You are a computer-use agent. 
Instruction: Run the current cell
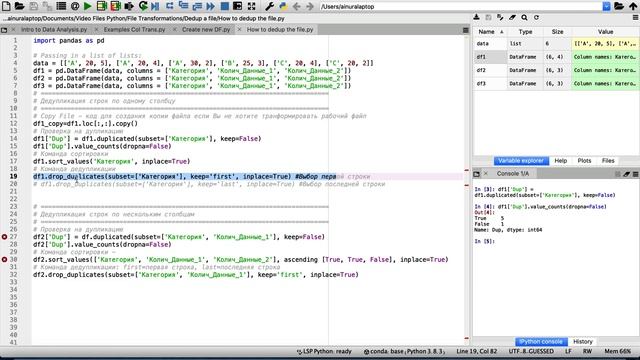click(x=102, y=6)
